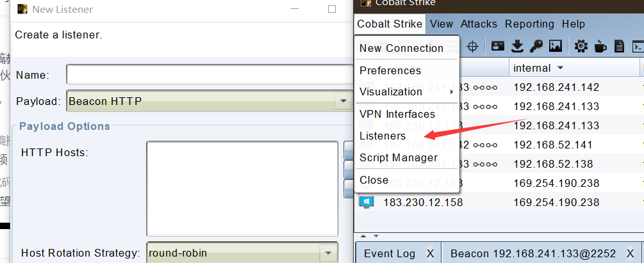Click the internal column header

[x=575, y=68]
